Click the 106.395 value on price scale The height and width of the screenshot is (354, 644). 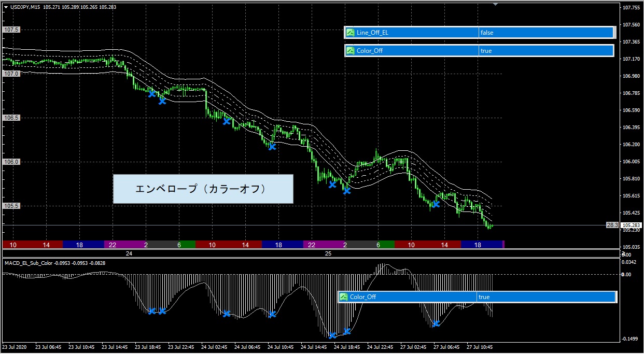pyautogui.click(x=632, y=128)
